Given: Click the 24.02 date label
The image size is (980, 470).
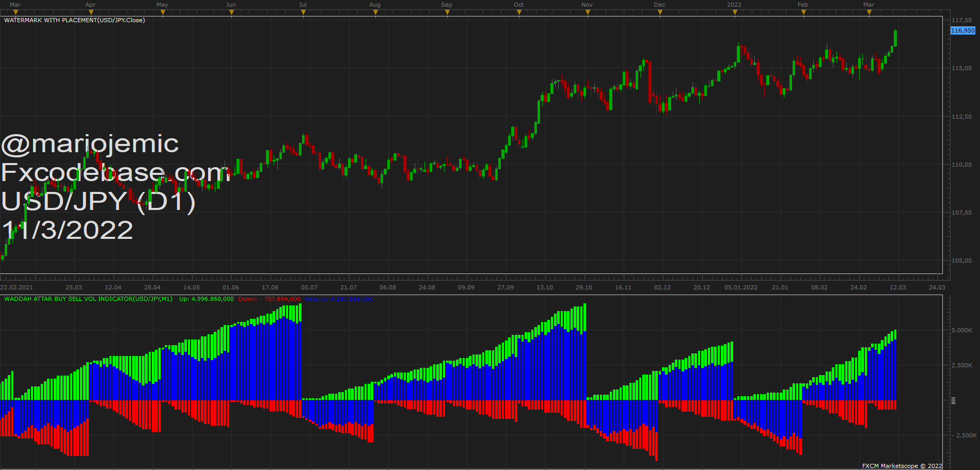Looking at the screenshot, I should pos(859,287).
